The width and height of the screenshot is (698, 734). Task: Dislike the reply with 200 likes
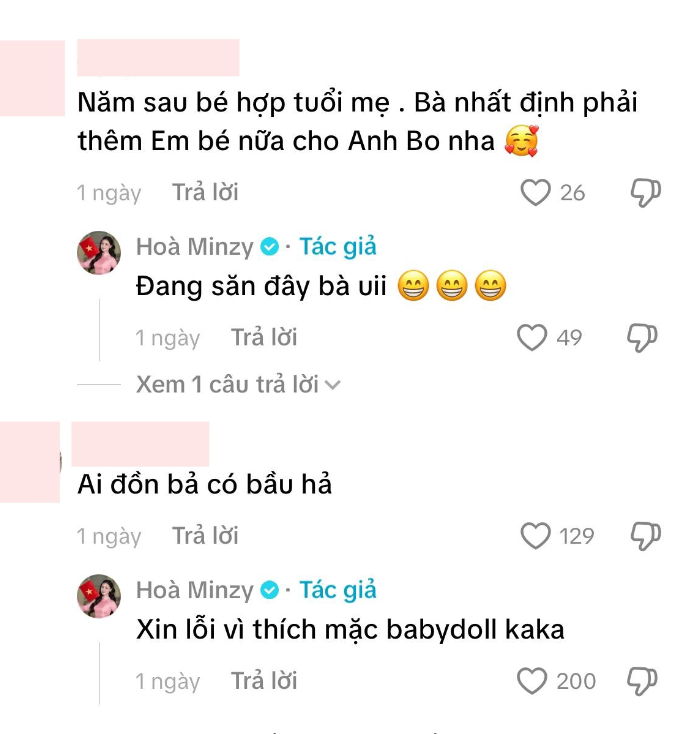[642, 681]
